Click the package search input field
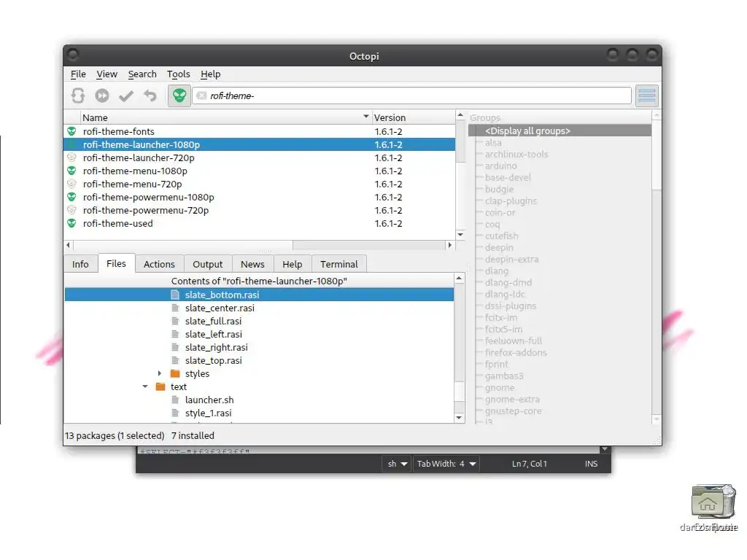Image resolution: width=747 pixels, height=560 pixels. click(412, 96)
